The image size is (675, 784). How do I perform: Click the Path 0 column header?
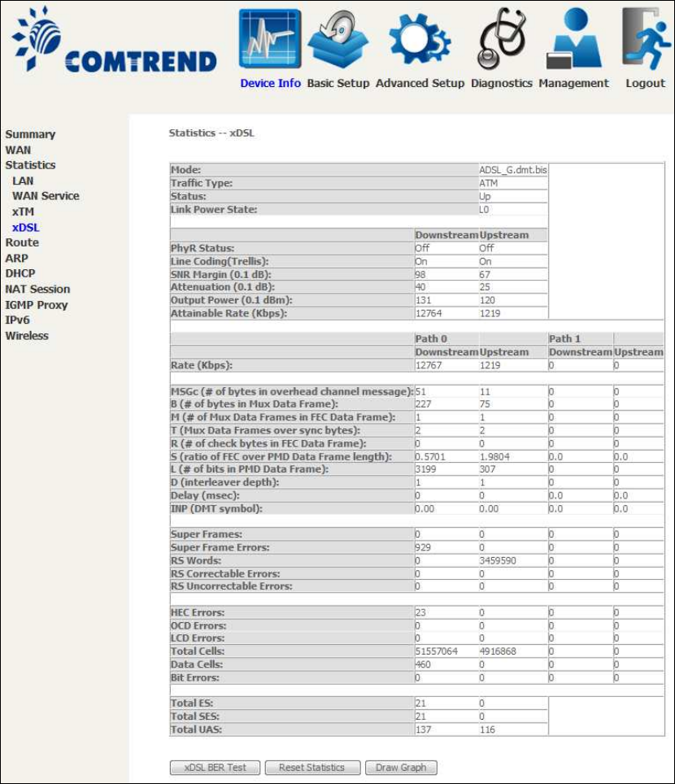pos(430,338)
